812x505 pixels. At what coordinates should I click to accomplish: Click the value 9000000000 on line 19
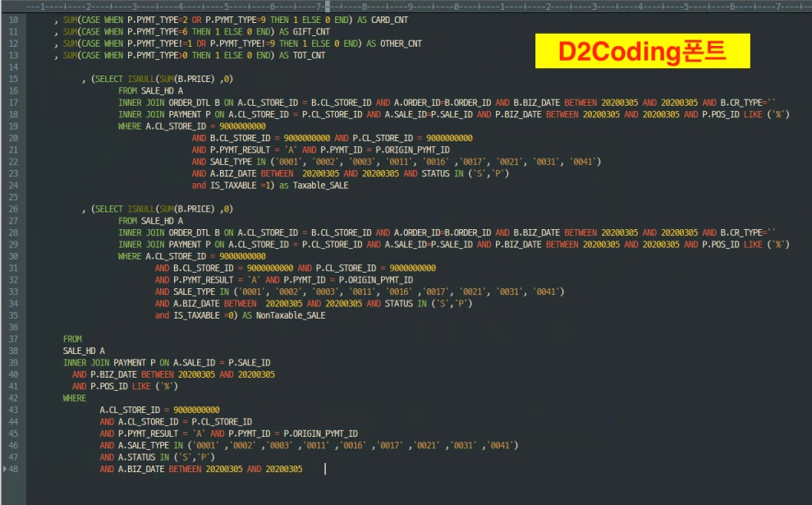242,126
